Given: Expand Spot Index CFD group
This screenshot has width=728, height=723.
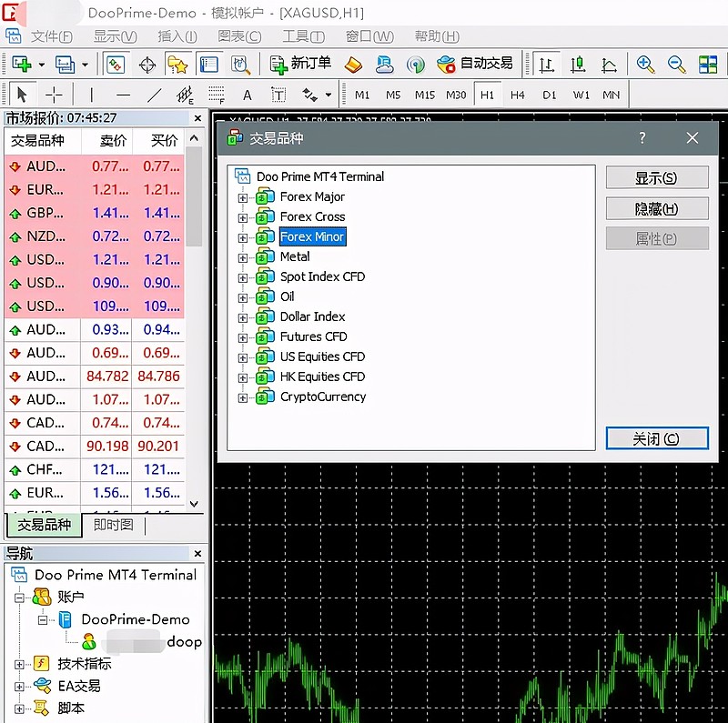Looking at the screenshot, I should click(x=242, y=278).
